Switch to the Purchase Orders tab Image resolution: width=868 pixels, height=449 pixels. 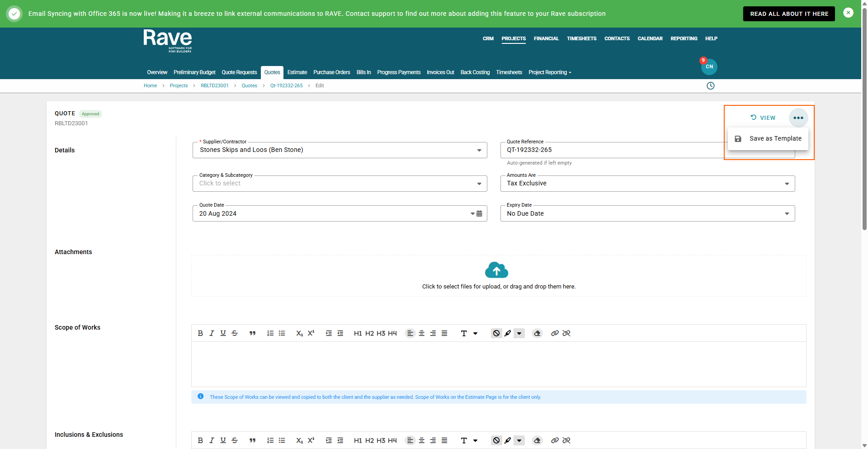[x=331, y=72]
